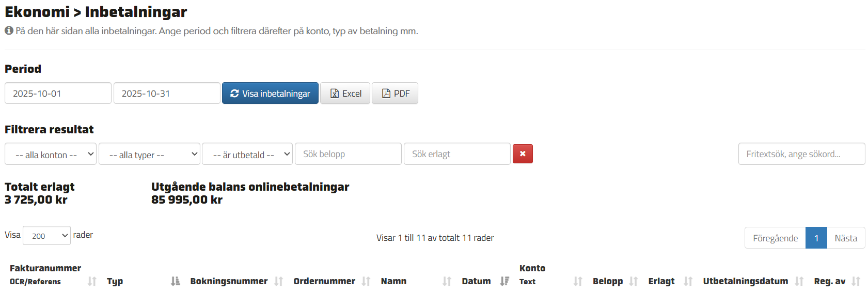Change rows shown via Visa 200 dropdown
The image size is (868, 292).
(x=46, y=236)
